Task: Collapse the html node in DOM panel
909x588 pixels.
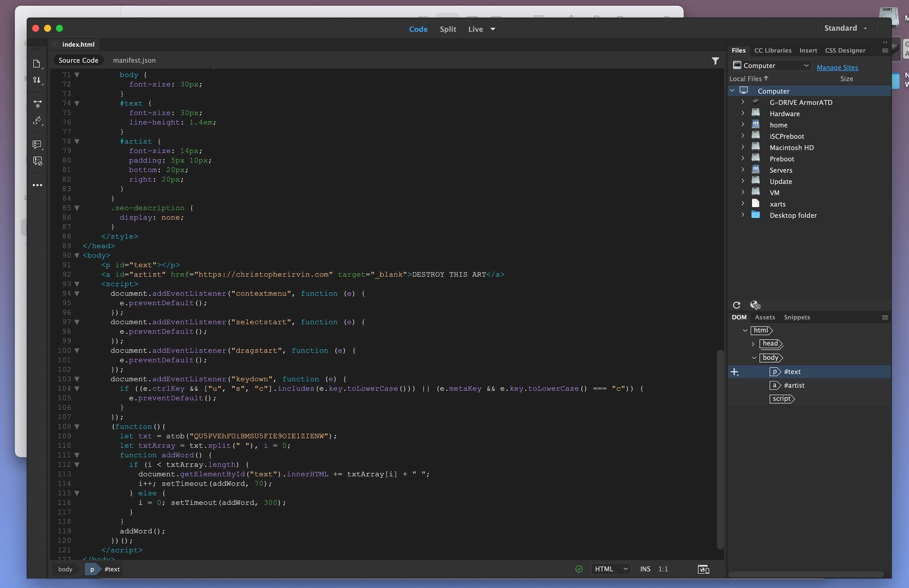Action: pos(745,330)
